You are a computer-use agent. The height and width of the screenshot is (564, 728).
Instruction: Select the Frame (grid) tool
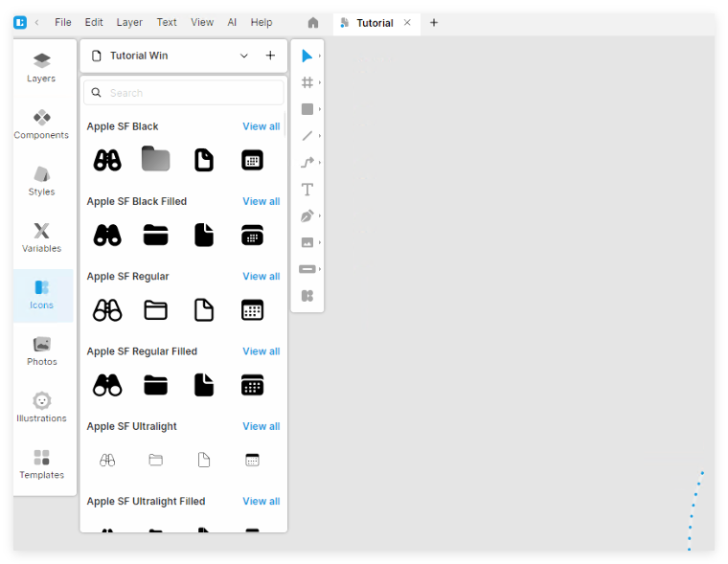click(307, 82)
